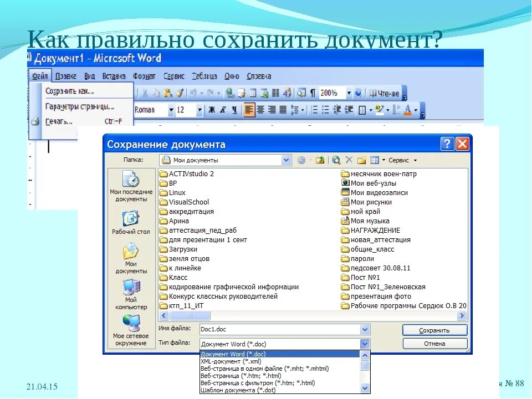
Task: Expand the Тип файла dropdown arrow
Action: [365, 344]
